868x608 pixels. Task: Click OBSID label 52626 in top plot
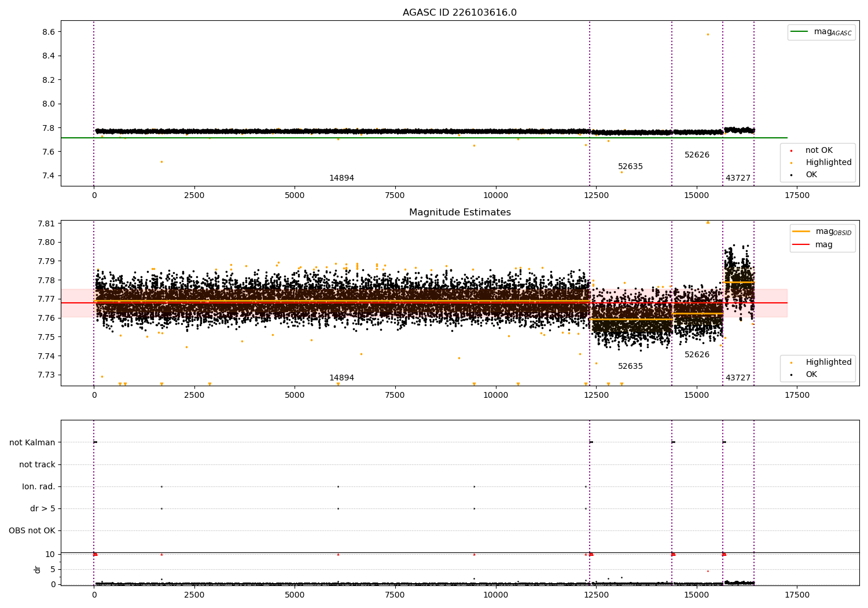[x=697, y=155]
